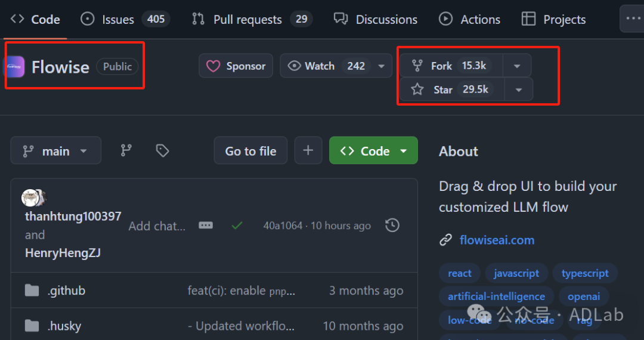644x340 pixels.
Task: Open the flowiseai.com link
Action: tap(497, 240)
